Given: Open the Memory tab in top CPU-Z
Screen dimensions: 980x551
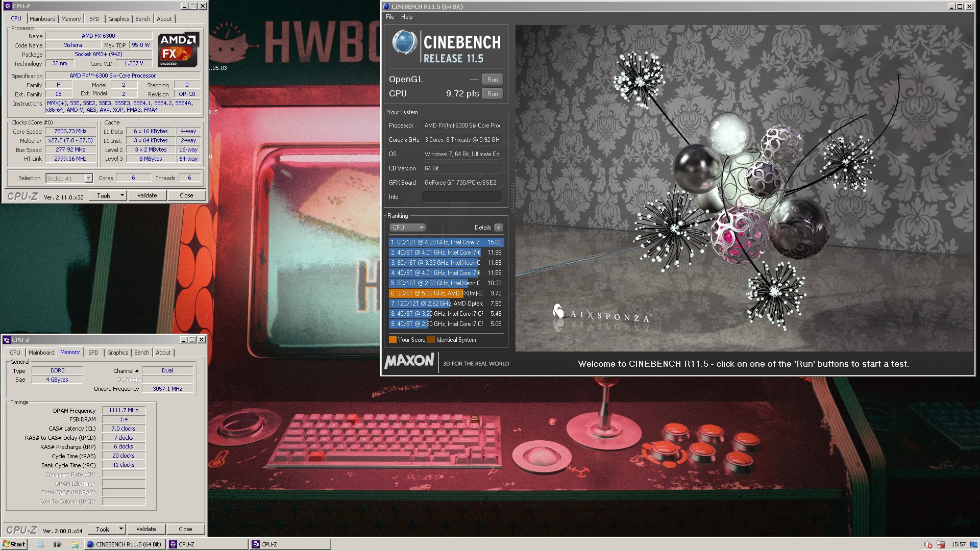Looking at the screenshot, I should click(x=71, y=19).
